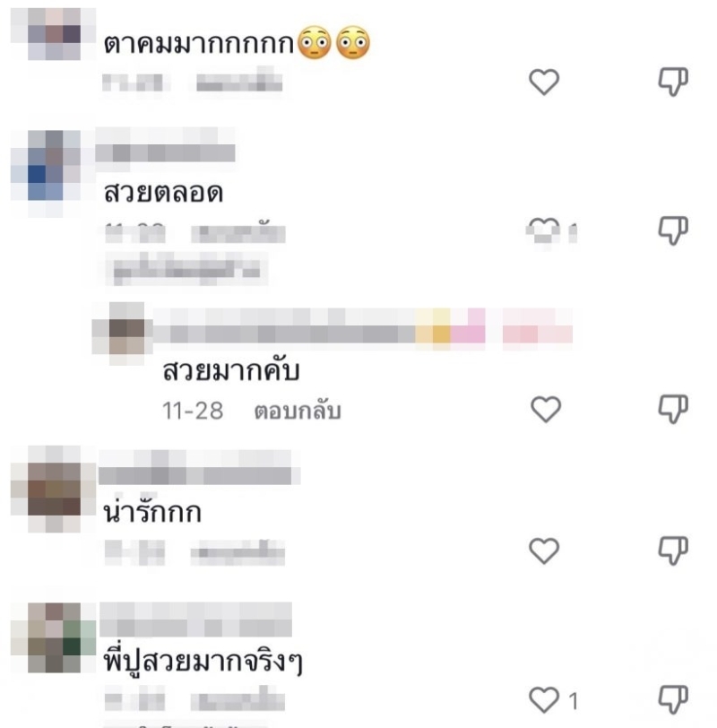Tap 'ตอบกลับ' under 'สวยมากคับ'
Image resolution: width=717 pixels, height=728 pixels.
298,411
